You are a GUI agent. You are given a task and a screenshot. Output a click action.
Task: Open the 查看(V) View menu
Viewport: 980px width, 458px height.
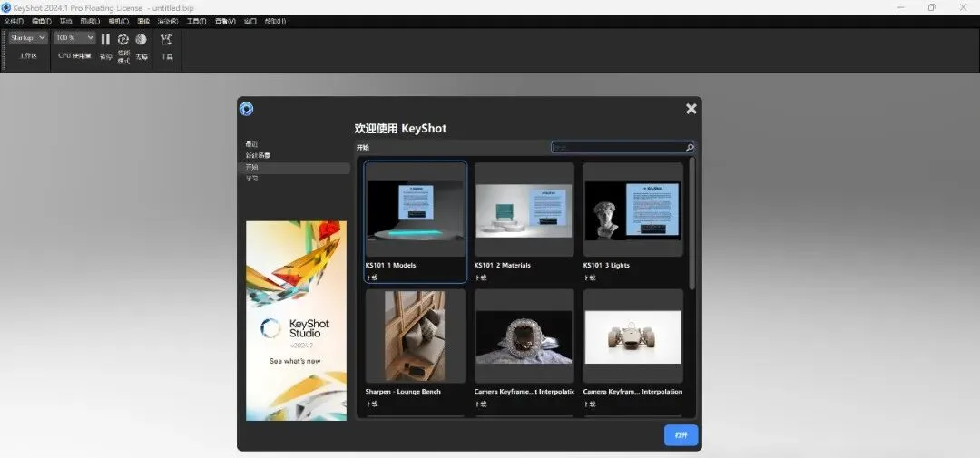(x=225, y=21)
